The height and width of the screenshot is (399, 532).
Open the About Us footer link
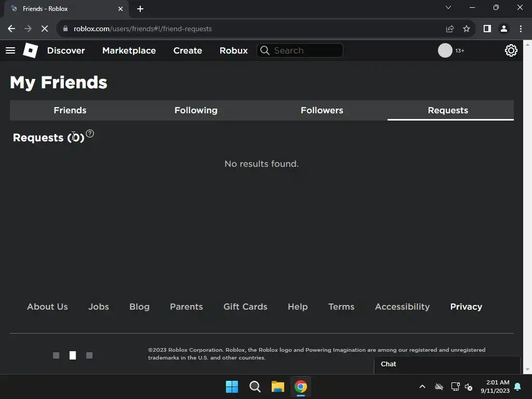pos(47,307)
